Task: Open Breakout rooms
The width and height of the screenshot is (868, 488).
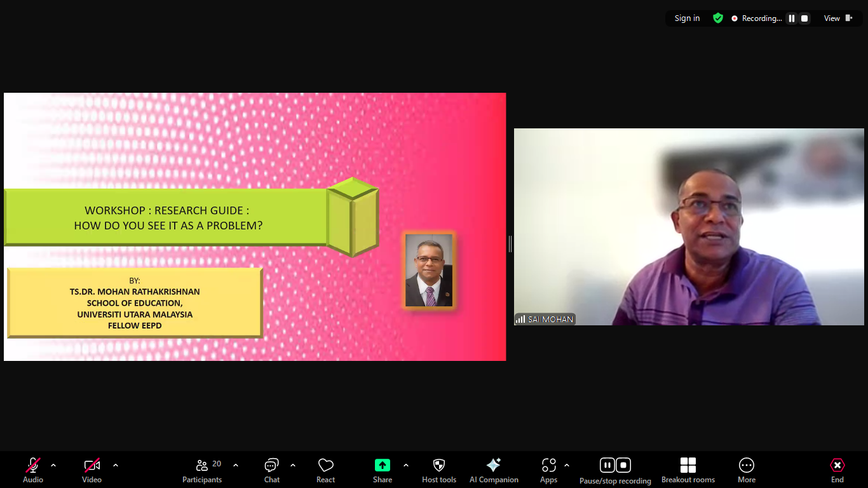Action: click(x=688, y=466)
